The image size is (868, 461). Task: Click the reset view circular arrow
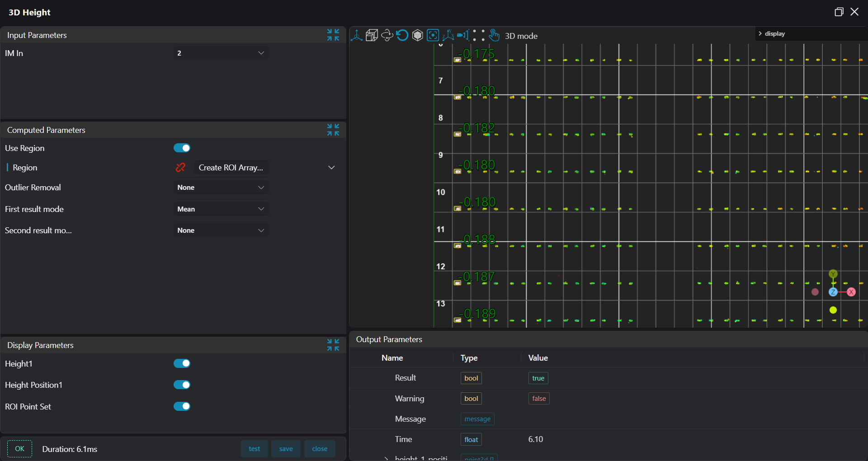[x=402, y=35]
